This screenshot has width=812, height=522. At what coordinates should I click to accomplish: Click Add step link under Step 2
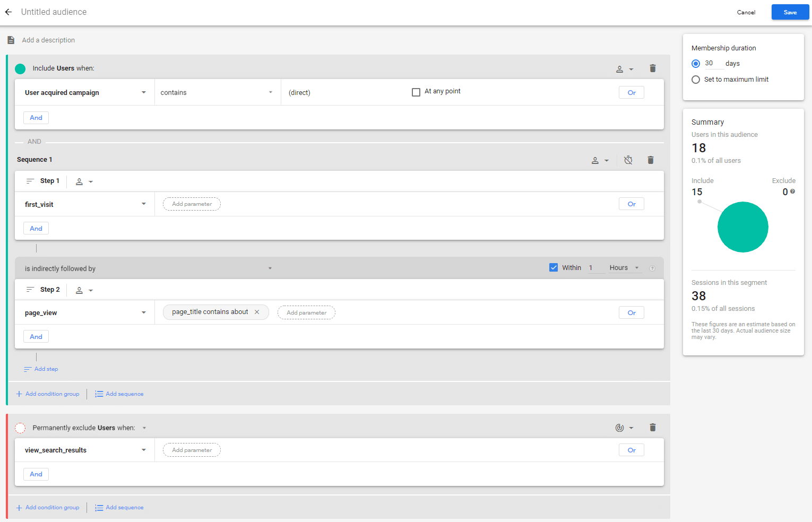[x=46, y=369]
